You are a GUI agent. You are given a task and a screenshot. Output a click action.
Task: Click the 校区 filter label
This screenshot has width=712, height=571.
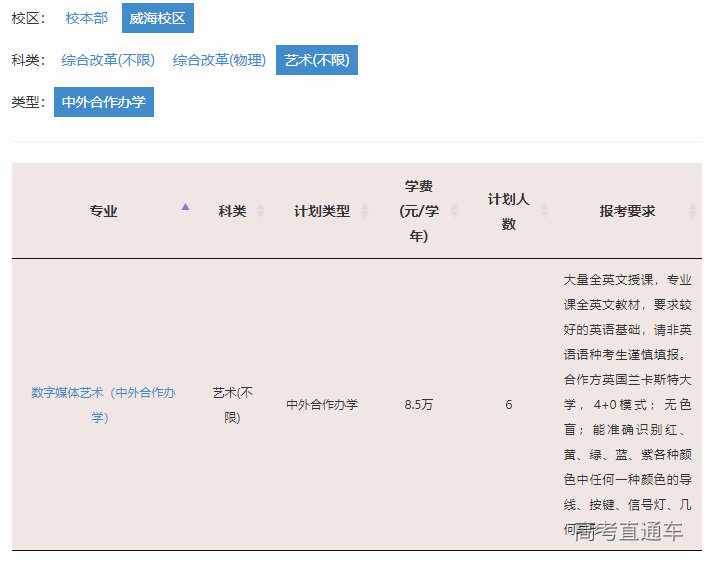point(28,18)
